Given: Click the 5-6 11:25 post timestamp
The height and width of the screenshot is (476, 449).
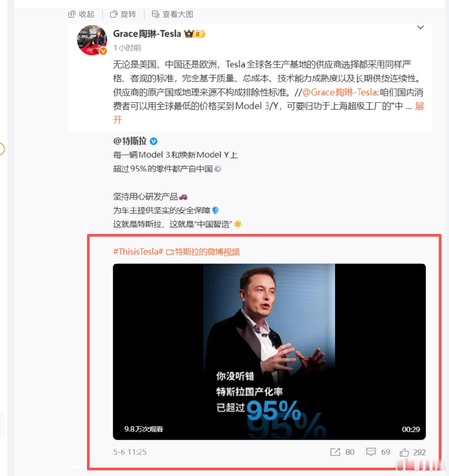Looking at the screenshot, I should coord(130,452).
